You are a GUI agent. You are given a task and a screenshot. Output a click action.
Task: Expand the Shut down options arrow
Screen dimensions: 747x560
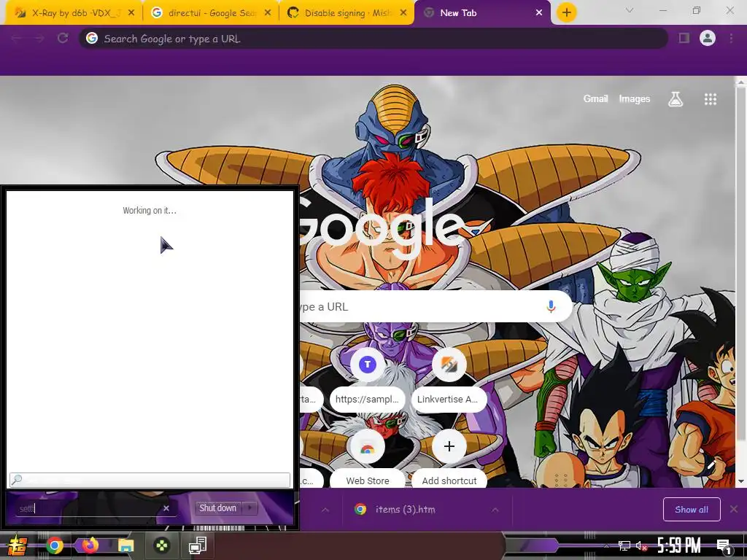(x=249, y=508)
